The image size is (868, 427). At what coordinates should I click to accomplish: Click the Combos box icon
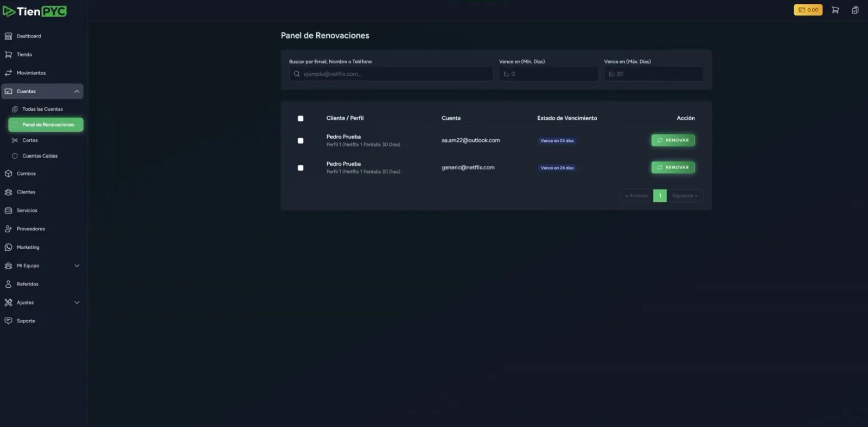point(8,174)
